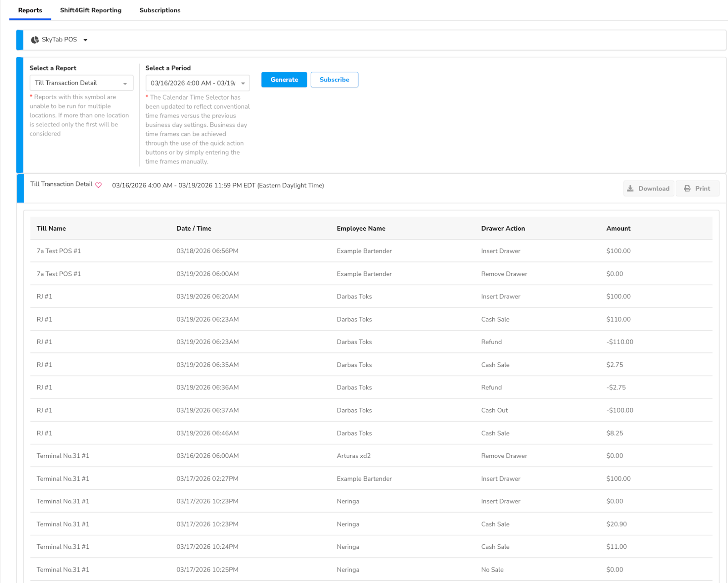The height and width of the screenshot is (583, 728).
Task: Click the Till Name column header
Action: pos(51,228)
